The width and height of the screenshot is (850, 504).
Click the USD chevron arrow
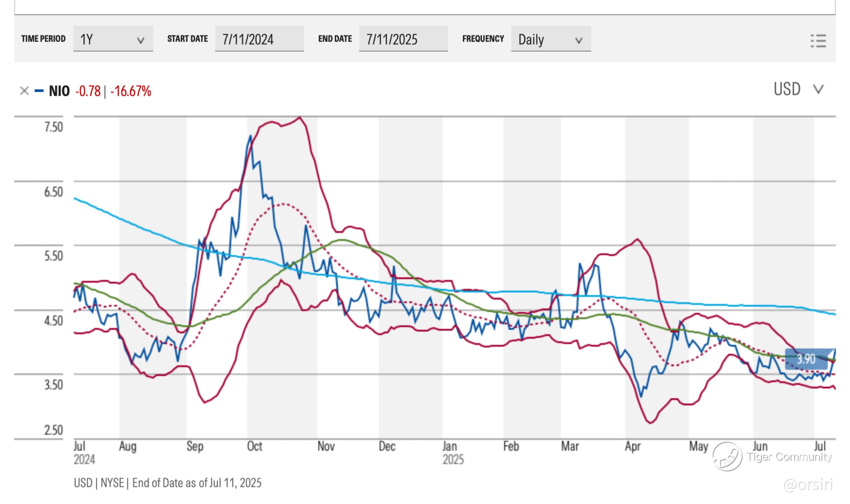(x=818, y=90)
